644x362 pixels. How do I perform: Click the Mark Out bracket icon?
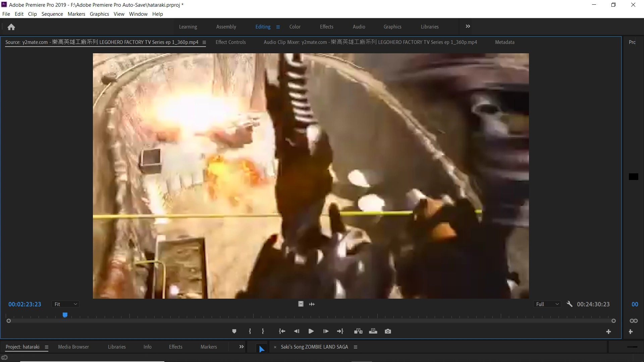[x=263, y=331]
